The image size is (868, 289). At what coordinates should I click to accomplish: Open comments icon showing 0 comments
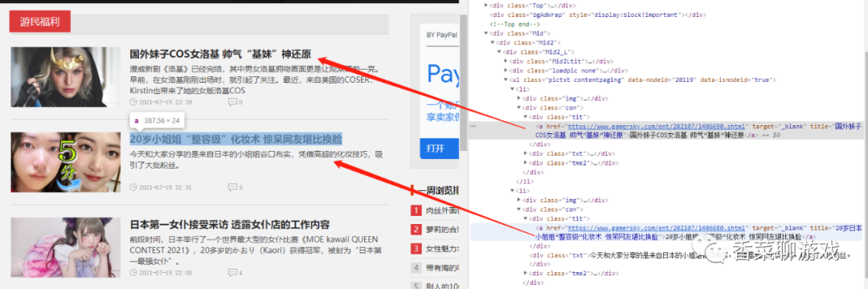(x=232, y=102)
